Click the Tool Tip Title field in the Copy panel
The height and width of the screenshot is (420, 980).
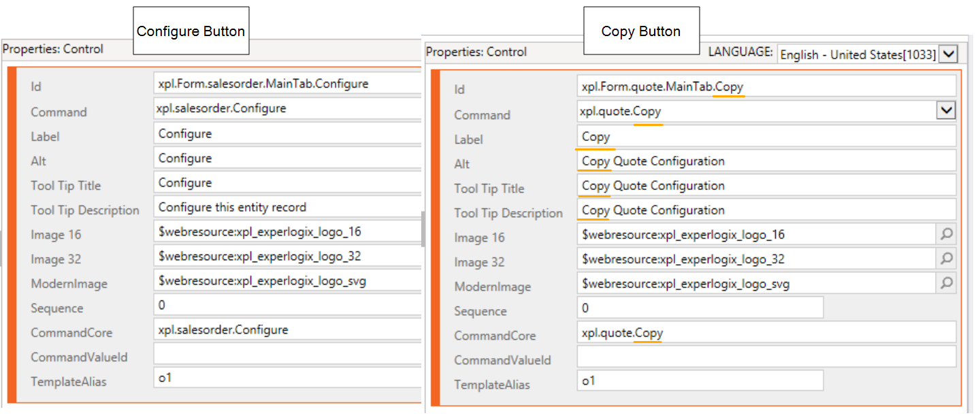pos(766,185)
